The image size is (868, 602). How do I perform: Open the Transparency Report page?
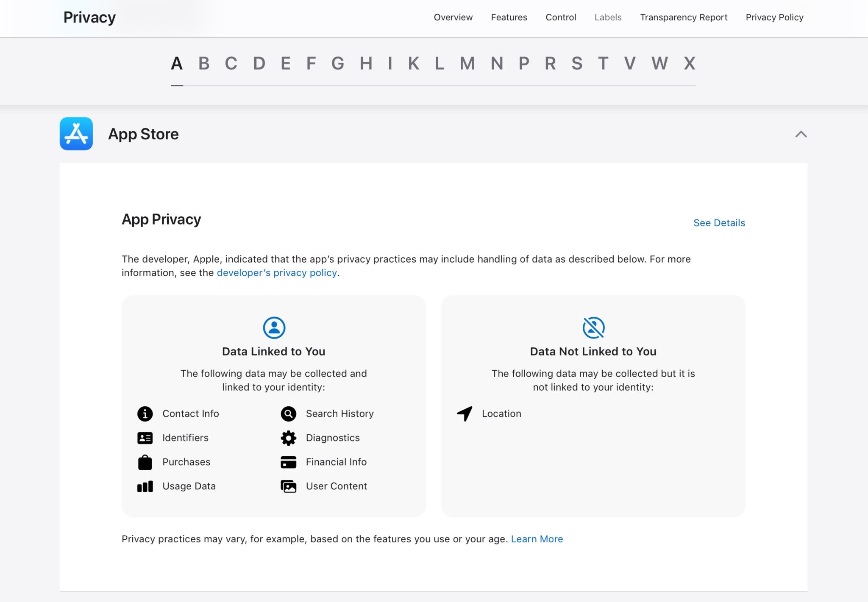coord(684,17)
